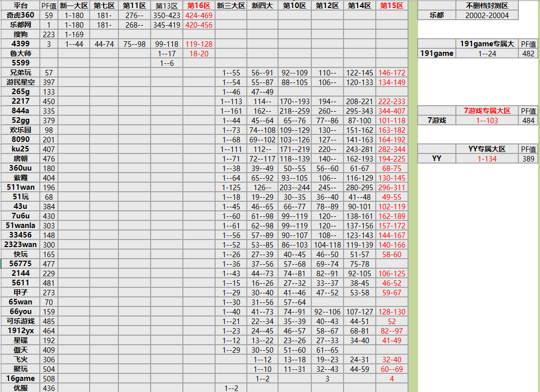Click the 56775 platform cell
The image size is (540, 392).
point(20,264)
